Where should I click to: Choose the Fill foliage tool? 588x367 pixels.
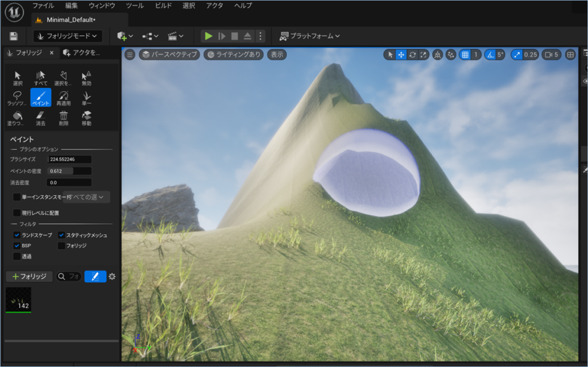[16, 117]
